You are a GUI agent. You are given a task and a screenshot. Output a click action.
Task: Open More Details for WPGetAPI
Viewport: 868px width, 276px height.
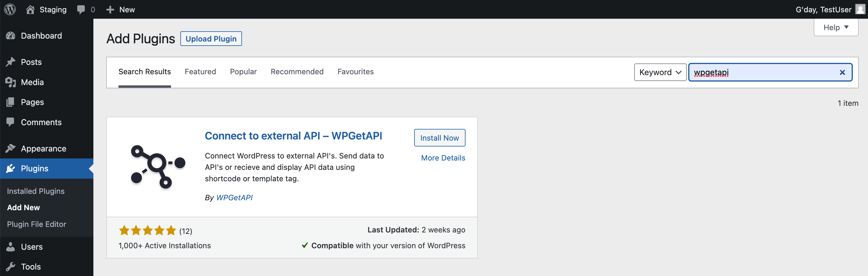(x=443, y=158)
